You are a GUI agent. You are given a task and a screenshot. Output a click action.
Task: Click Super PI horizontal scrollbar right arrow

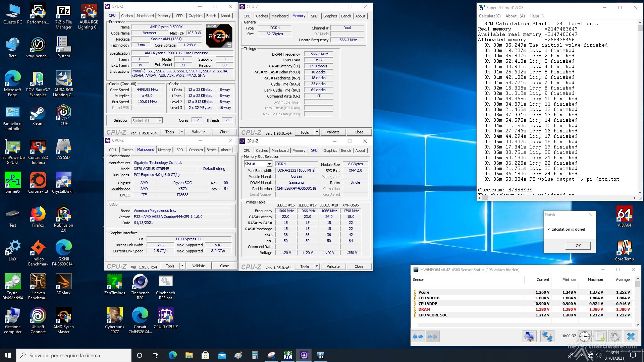point(634,198)
